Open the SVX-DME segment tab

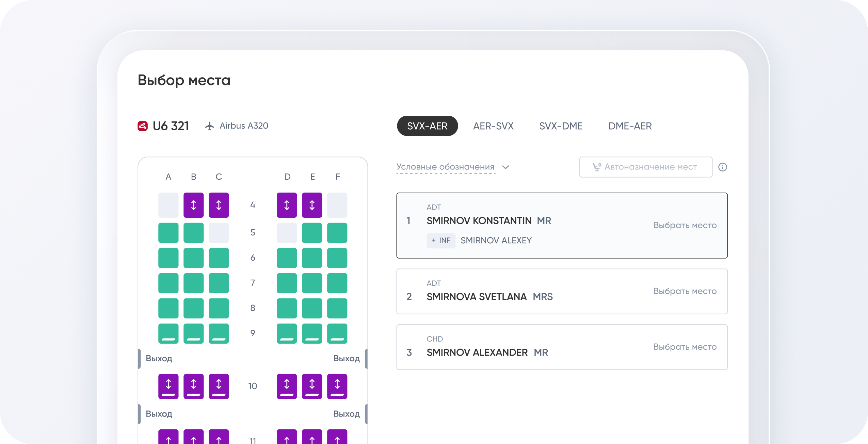(x=561, y=126)
